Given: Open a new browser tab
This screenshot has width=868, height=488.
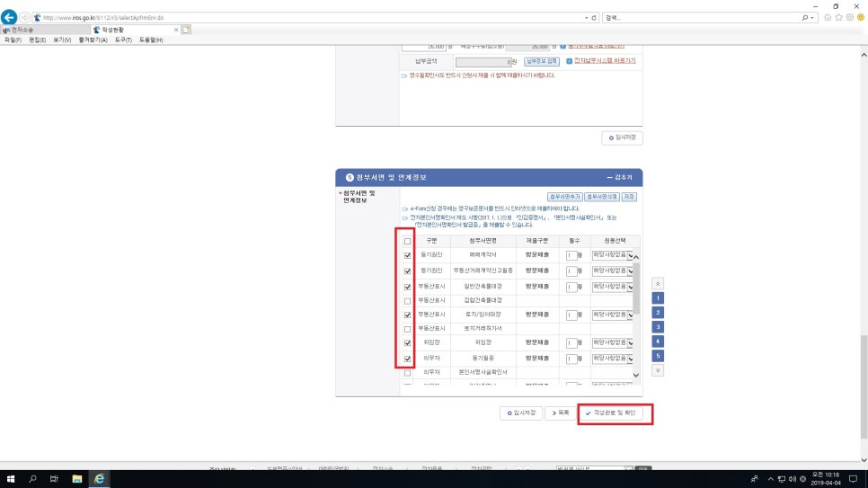Looking at the screenshot, I should click(186, 30).
